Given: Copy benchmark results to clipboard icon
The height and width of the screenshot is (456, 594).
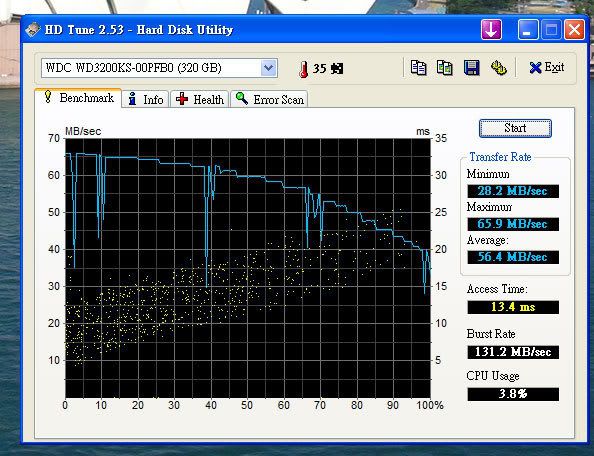Looking at the screenshot, I should pyautogui.click(x=419, y=68).
